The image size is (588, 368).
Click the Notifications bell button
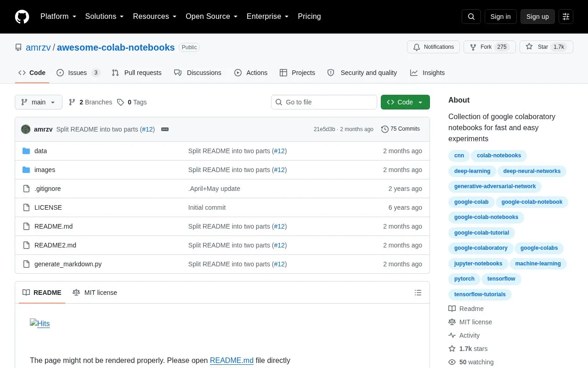[x=433, y=47]
